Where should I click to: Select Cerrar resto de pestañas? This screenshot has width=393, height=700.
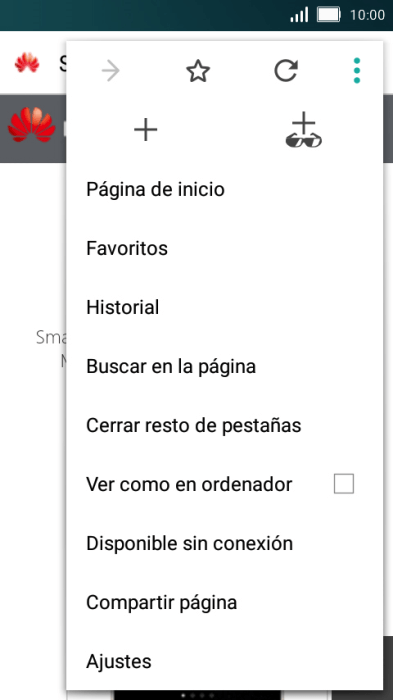pyautogui.click(x=225, y=425)
